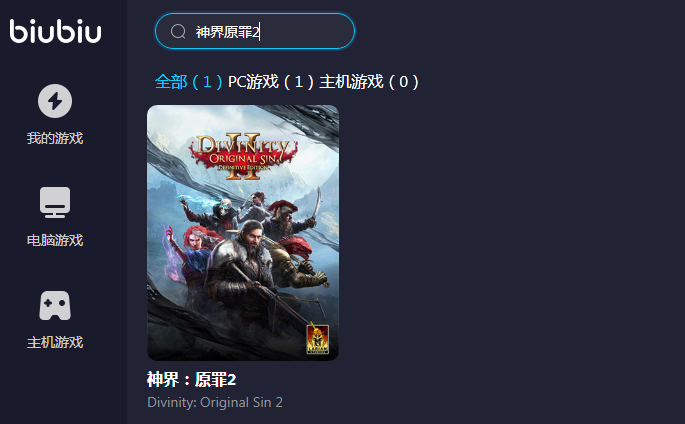This screenshot has height=424, width=685.
Task: Click the 神界：原罪2 game title
Action: coord(192,379)
